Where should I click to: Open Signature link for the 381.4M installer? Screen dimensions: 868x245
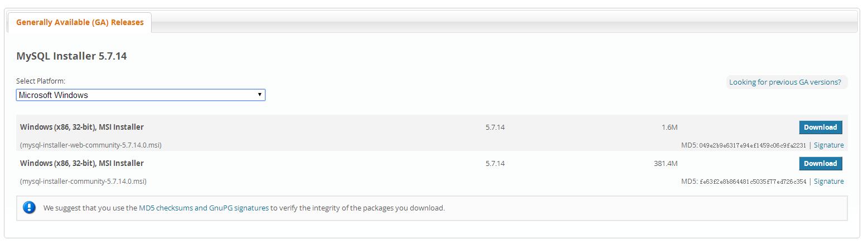pos(828,182)
